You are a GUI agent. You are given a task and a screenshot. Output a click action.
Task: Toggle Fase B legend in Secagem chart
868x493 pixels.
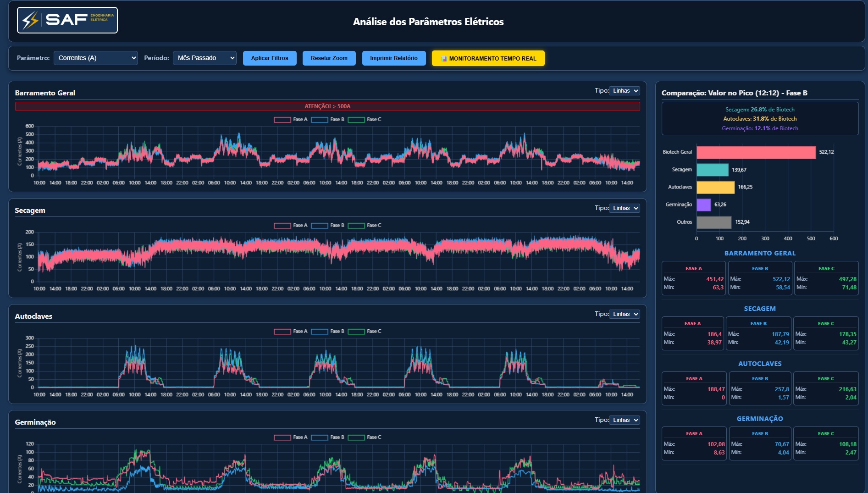click(328, 226)
